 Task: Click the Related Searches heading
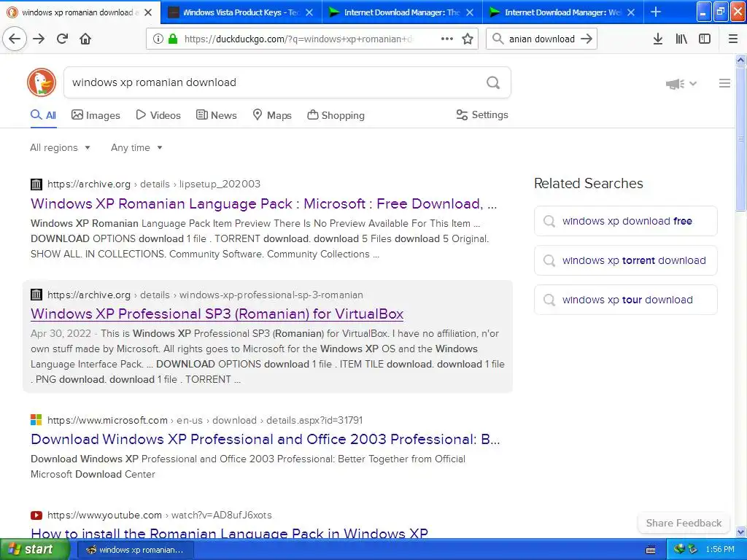click(589, 183)
